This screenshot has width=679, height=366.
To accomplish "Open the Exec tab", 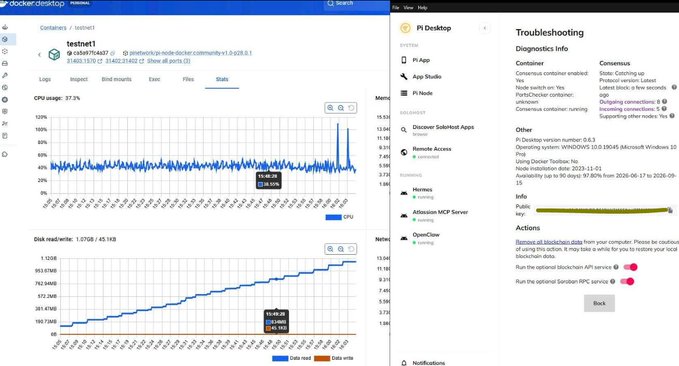I will [155, 79].
